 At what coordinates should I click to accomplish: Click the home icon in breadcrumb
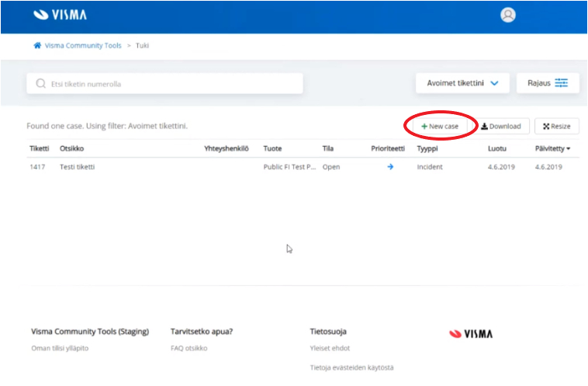(37, 45)
